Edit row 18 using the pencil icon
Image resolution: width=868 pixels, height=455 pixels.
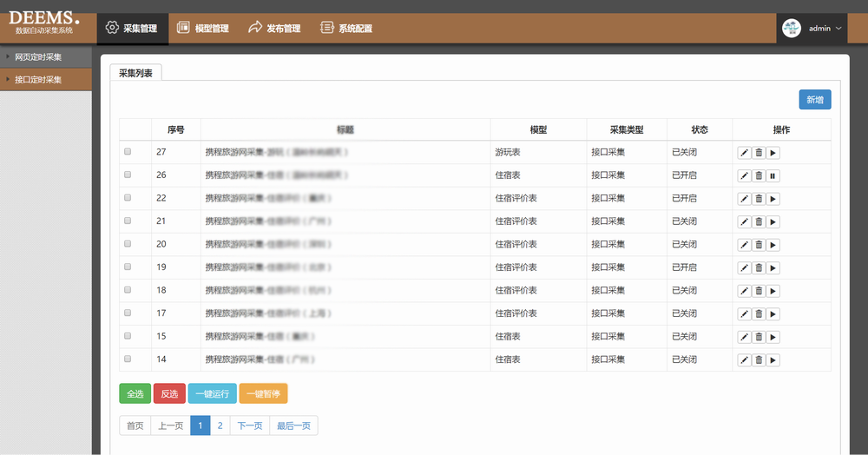click(744, 291)
